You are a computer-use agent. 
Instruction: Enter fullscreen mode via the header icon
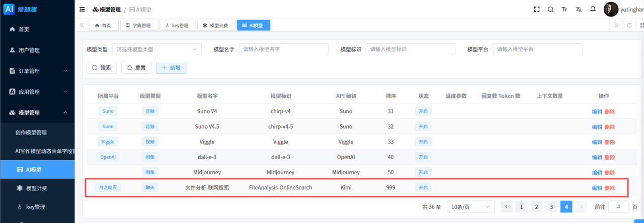point(537,9)
